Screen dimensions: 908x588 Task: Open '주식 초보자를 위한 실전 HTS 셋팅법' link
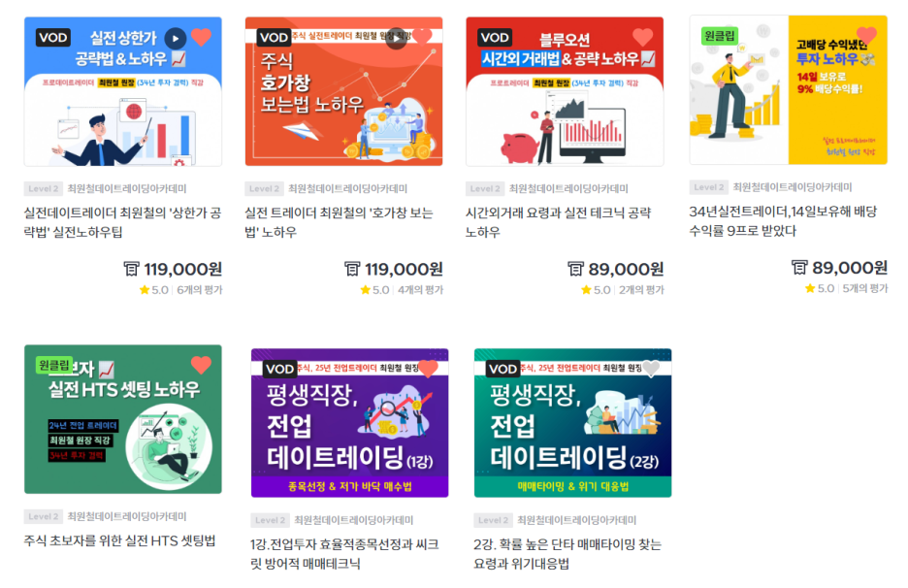click(120, 540)
